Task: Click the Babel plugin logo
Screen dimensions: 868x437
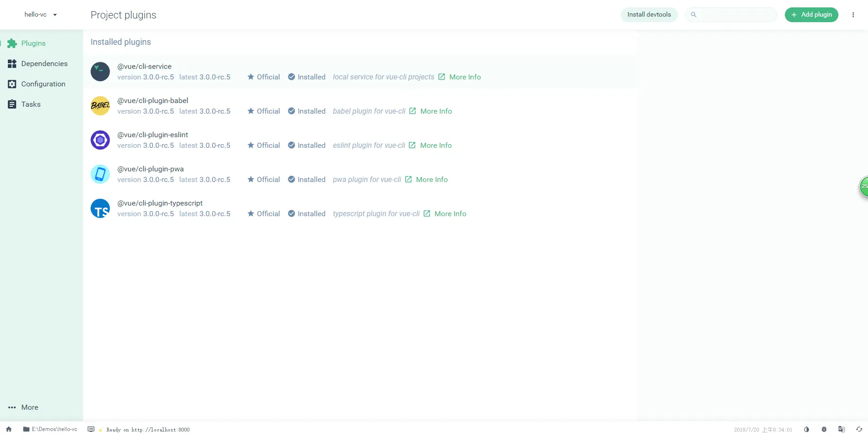Action: click(100, 106)
